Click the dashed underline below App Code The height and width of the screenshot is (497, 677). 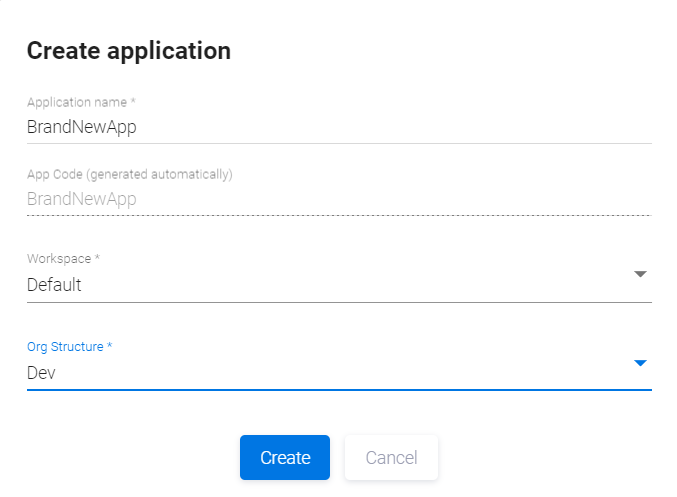click(x=339, y=215)
